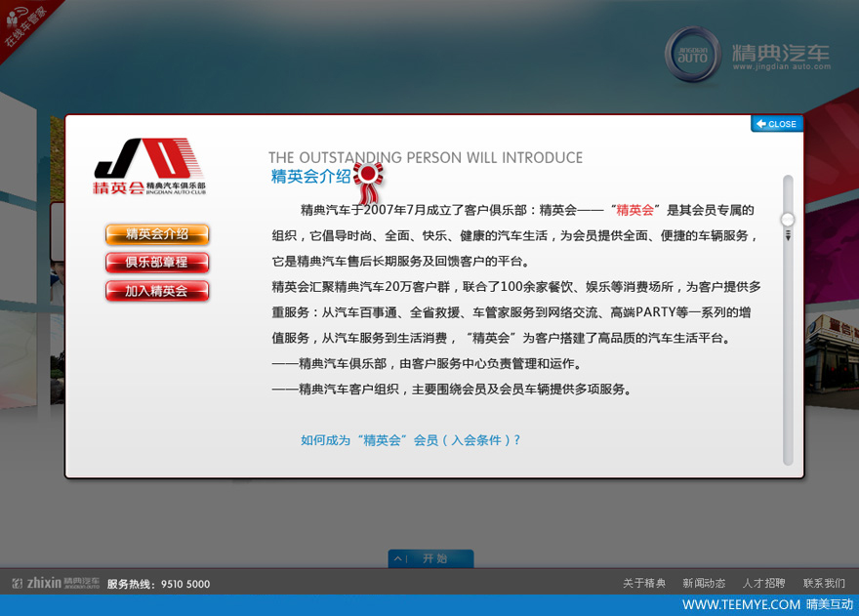
Task: Click the zhixin footer logo
Action: (56, 583)
